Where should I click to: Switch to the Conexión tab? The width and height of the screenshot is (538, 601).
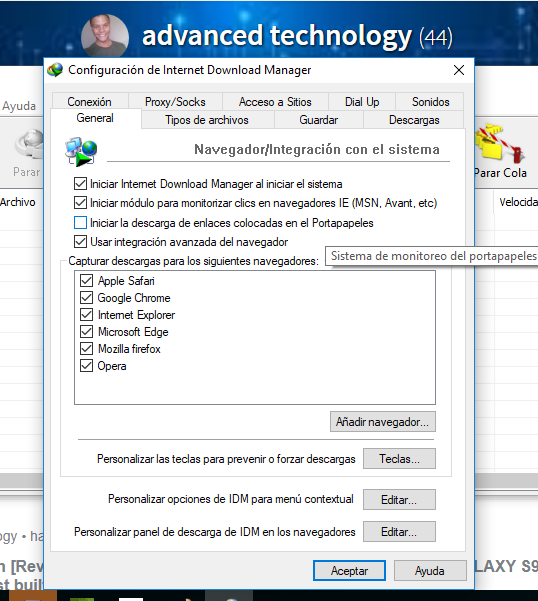pyautogui.click(x=90, y=102)
